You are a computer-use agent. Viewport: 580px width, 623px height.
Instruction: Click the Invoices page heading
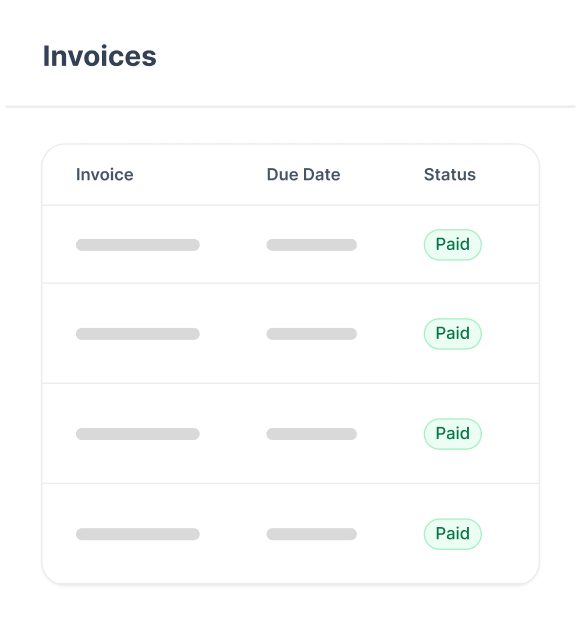(99, 56)
